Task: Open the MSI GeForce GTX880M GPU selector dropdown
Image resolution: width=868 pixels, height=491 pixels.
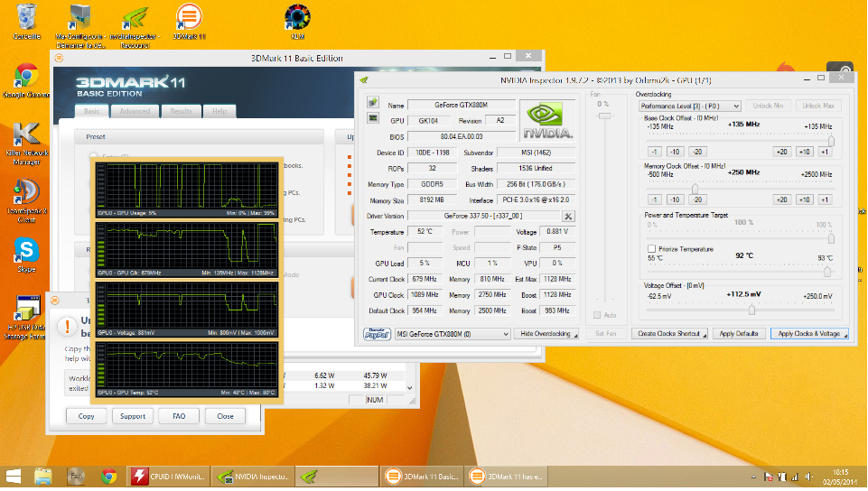Action: coord(453,334)
